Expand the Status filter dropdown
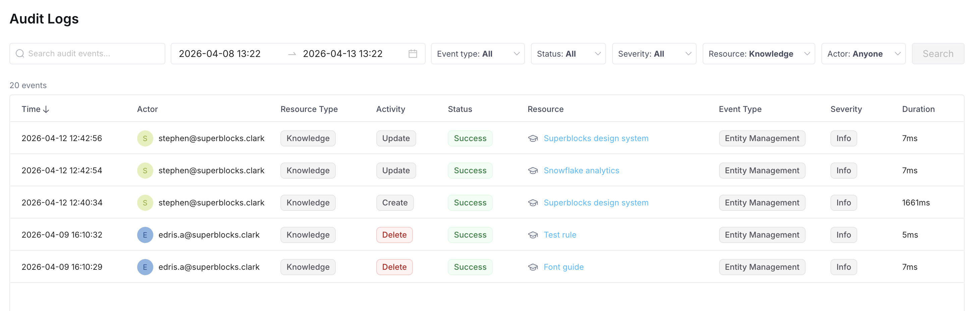Screen dimensions: 980x311 coord(568,54)
